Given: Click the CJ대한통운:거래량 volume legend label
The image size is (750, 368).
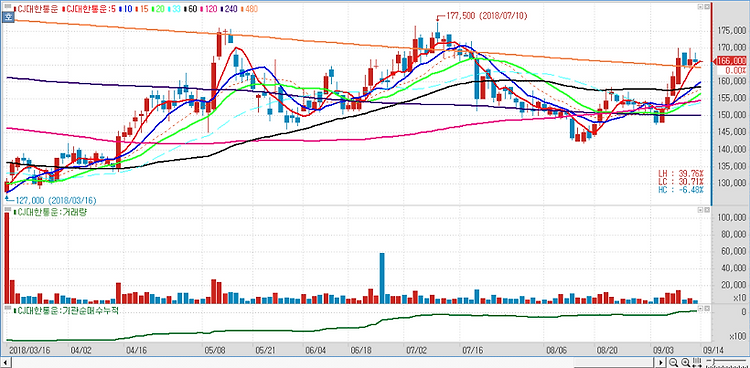Looking at the screenshot, I should tap(50, 212).
